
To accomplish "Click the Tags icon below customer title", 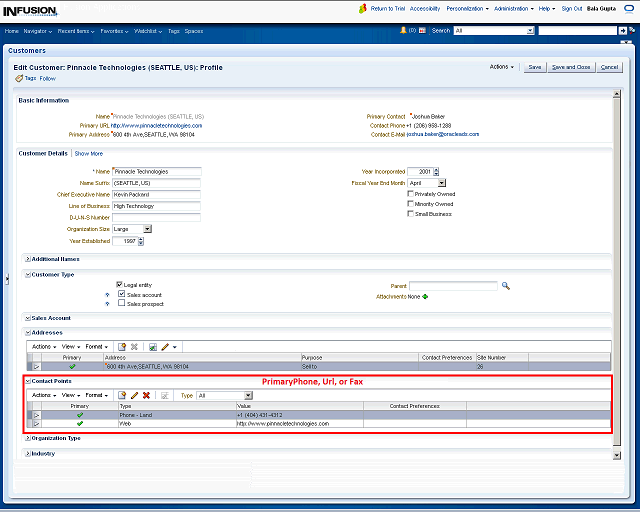I will (19, 78).
